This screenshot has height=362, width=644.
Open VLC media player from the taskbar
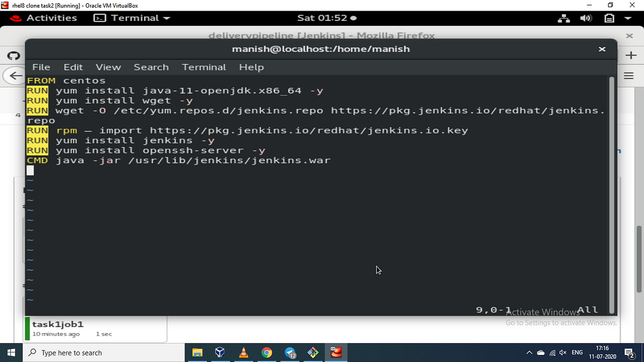point(243,352)
